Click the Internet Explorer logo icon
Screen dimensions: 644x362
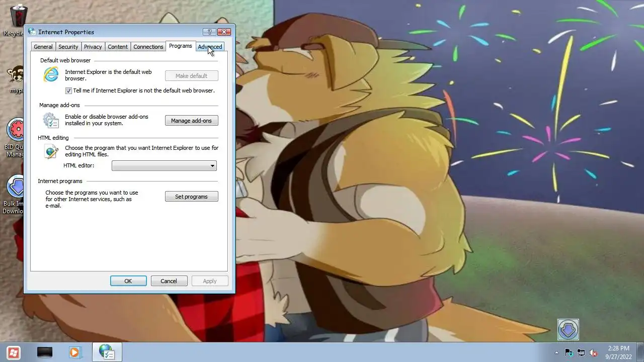pos(51,74)
